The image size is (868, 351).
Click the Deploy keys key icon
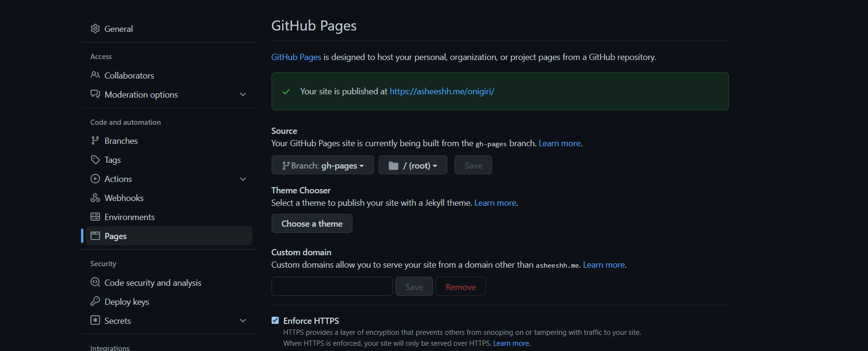[x=95, y=301]
